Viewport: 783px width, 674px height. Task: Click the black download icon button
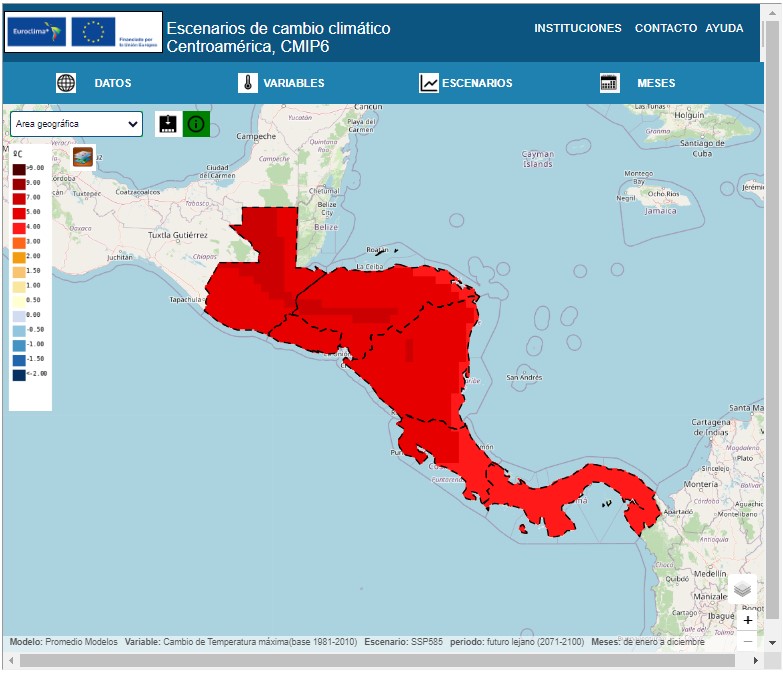click(x=168, y=124)
